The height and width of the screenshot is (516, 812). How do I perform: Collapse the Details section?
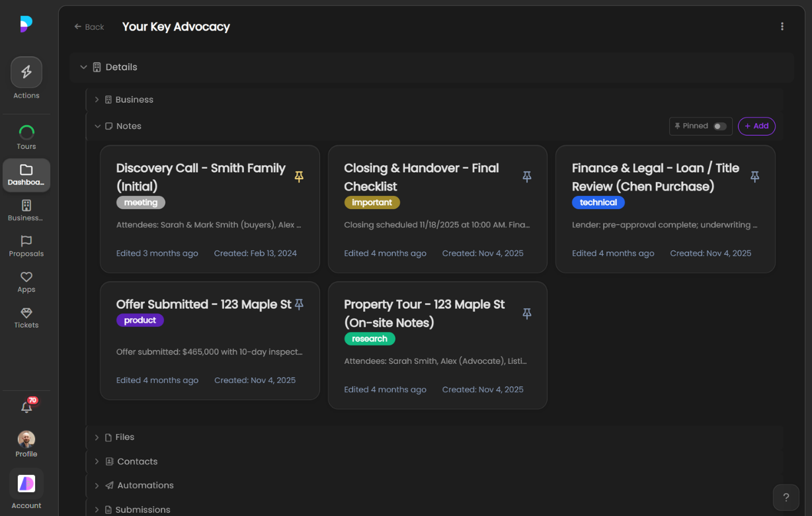coord(83,67)
